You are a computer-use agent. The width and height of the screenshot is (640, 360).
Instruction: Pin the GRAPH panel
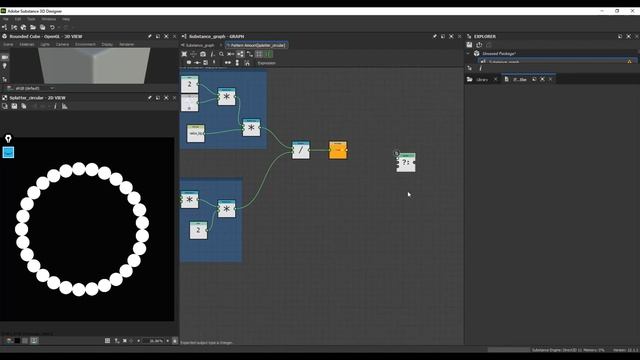point(434,36)
